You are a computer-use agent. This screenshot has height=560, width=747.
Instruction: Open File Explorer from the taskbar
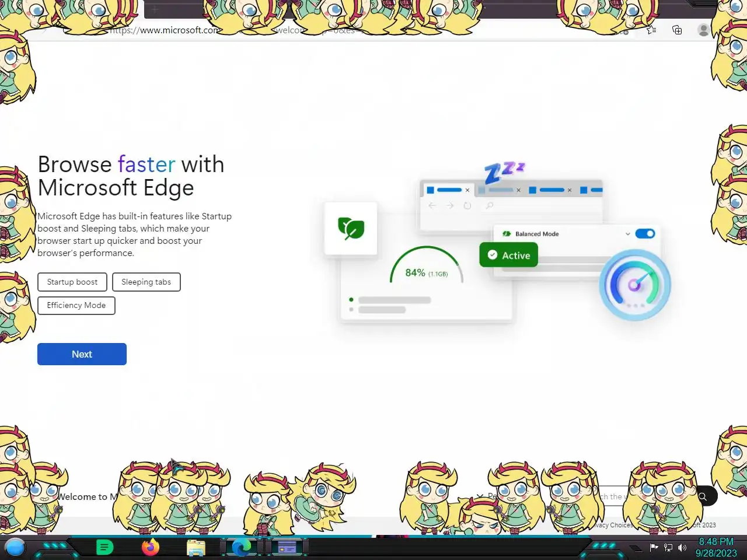196,548
